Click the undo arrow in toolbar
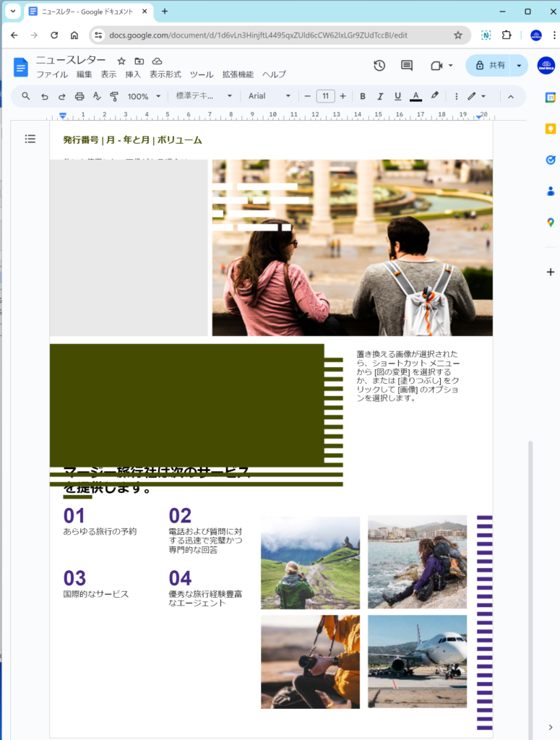Screen dimensions: 560x740 [x=45, y=96]
